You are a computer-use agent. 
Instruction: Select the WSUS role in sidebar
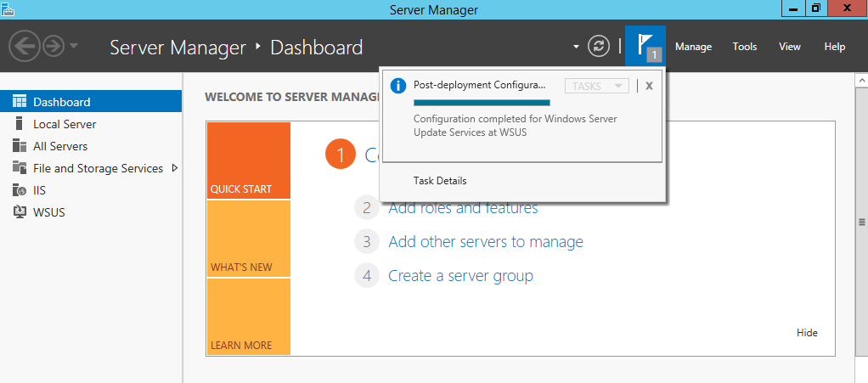(x=48, y=212)
